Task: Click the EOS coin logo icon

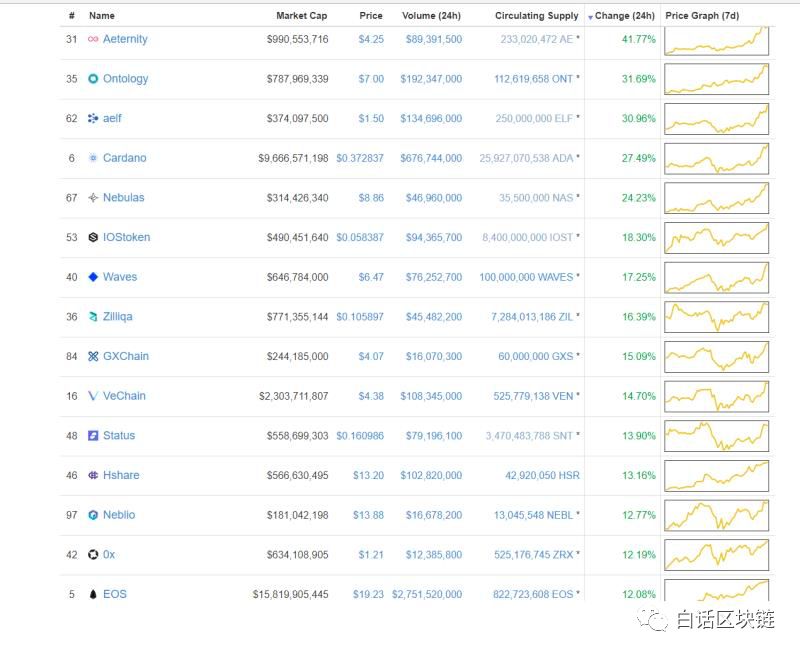Action: tap(93, 594)
